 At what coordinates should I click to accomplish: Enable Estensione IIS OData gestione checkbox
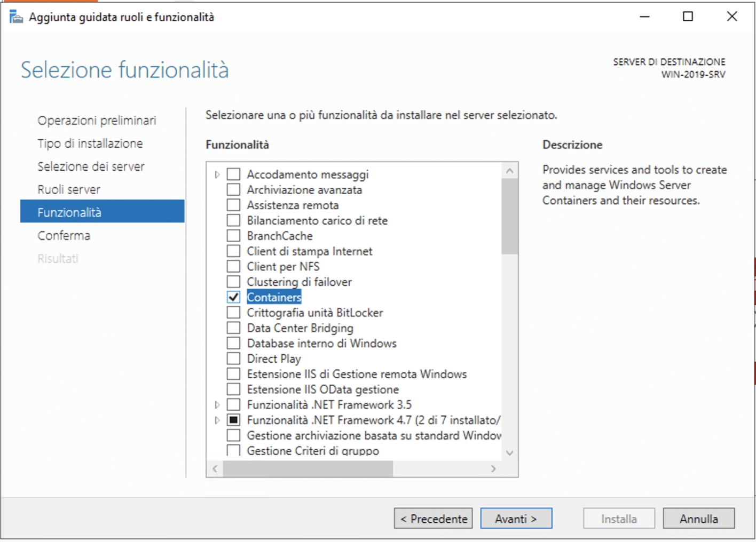233,389
